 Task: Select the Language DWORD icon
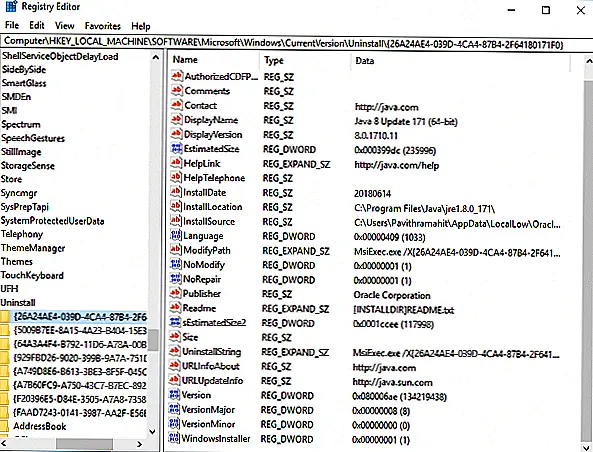176,236
